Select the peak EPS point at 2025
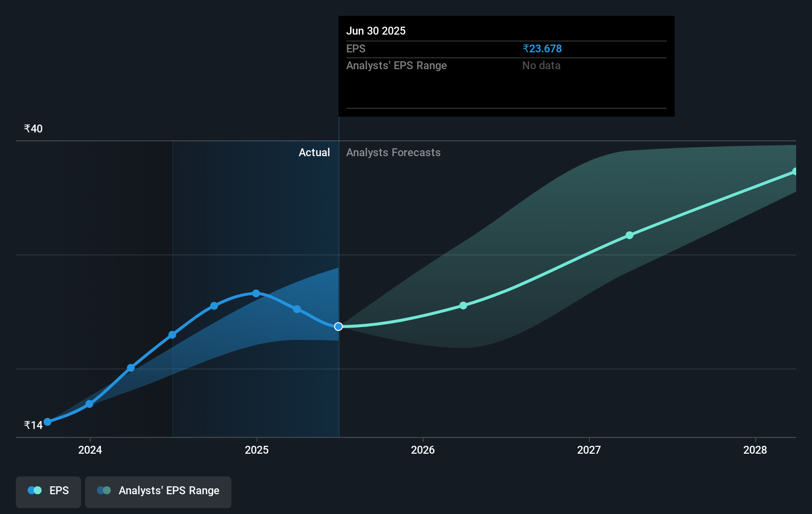This screenshot has height=514, width=812. (256, 294)
